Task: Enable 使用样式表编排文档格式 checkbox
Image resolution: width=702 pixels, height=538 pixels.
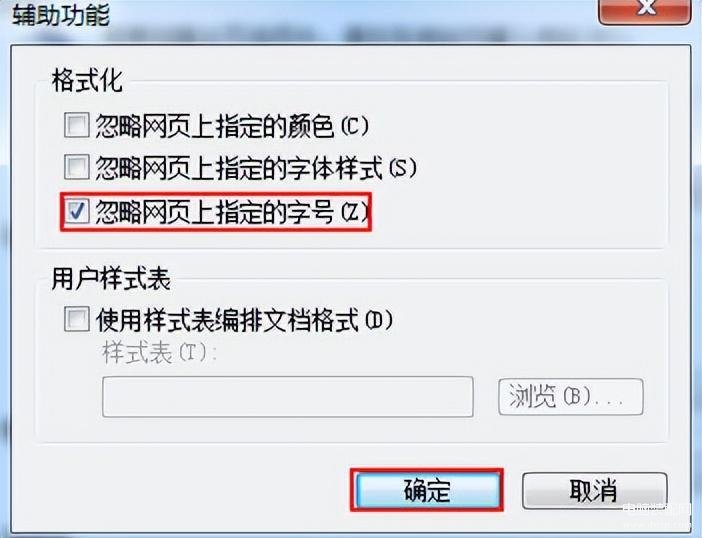Action: click(77, 319)
